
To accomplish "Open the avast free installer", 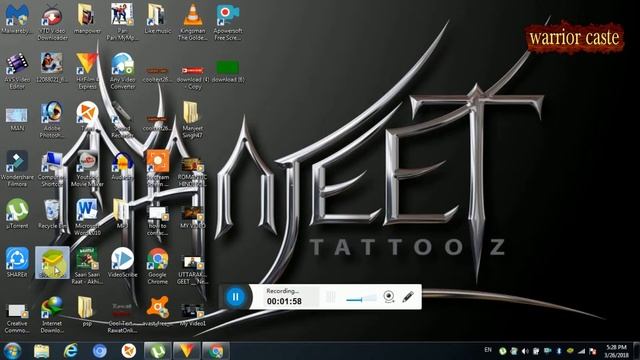I will tap(157, 312).
